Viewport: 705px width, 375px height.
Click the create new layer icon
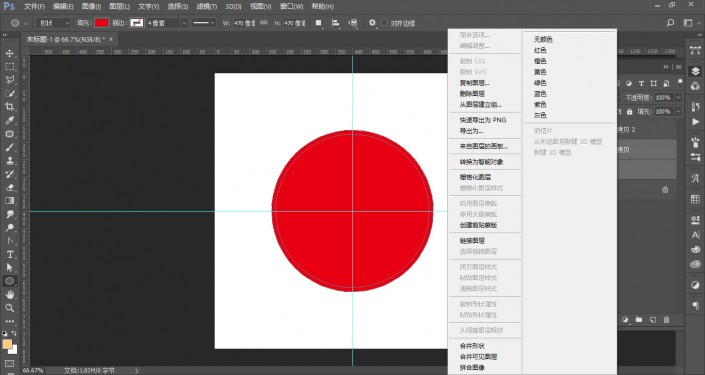tap(653, 320)
